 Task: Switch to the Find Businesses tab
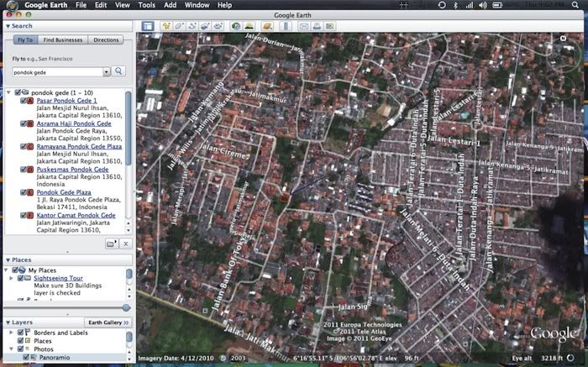pos(63,39)
